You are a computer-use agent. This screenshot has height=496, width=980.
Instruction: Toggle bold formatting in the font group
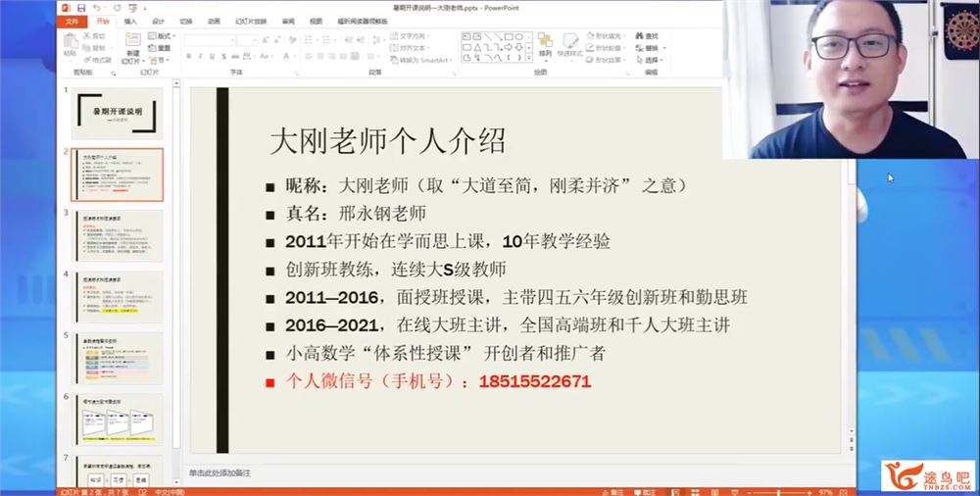click(x=187, y=57)
